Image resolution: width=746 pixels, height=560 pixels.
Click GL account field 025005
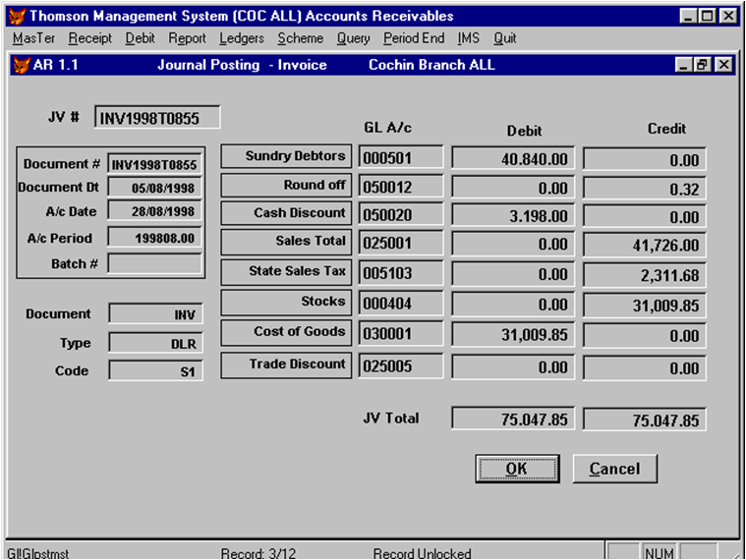(x=401, y=365)
